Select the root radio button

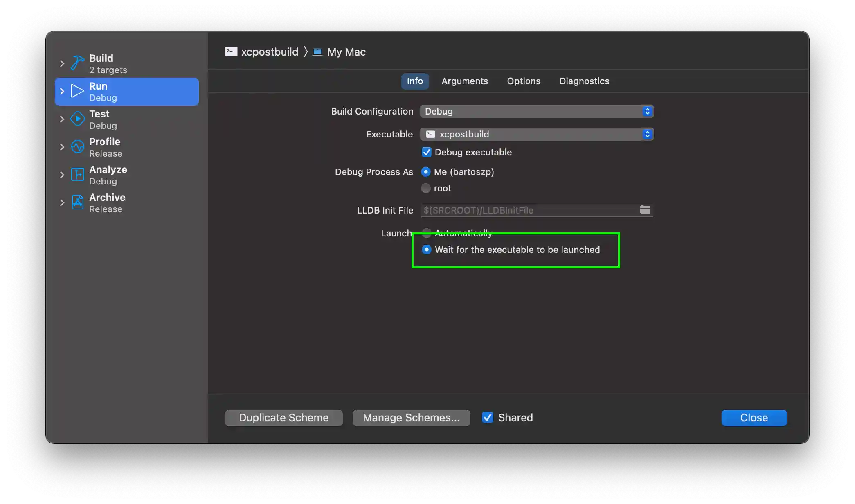(426, 188)
